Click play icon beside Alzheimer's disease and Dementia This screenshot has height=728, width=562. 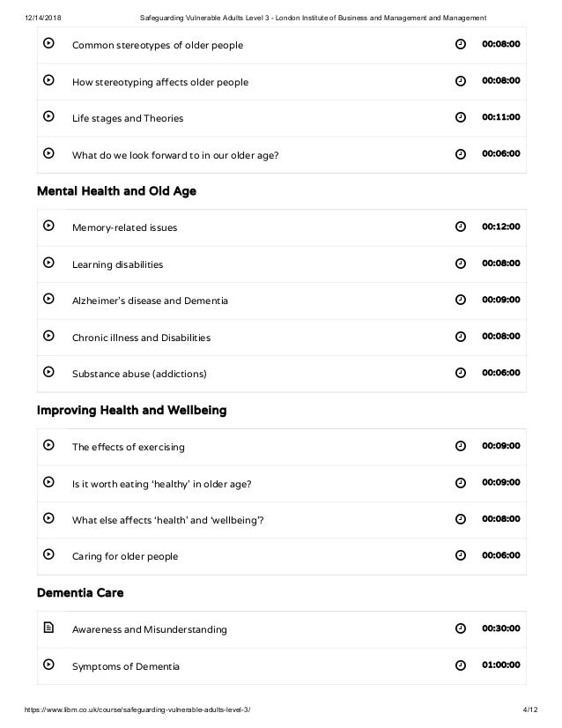(48, 300)
